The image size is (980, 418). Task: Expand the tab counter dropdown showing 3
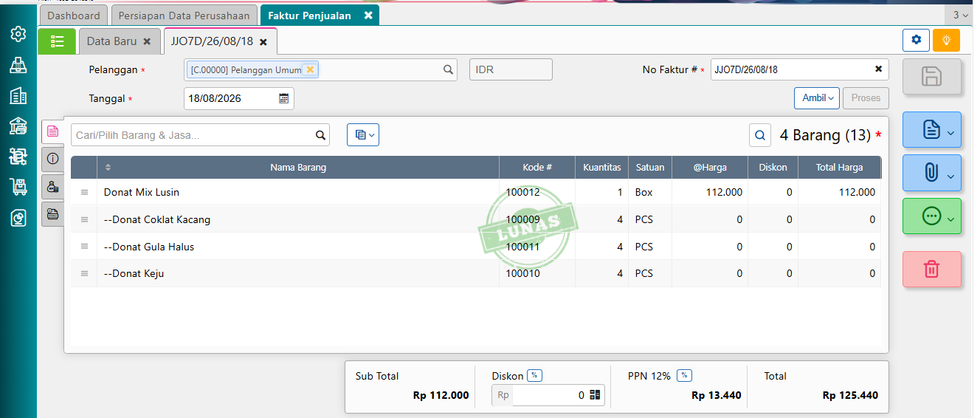(x=960, y=16)
